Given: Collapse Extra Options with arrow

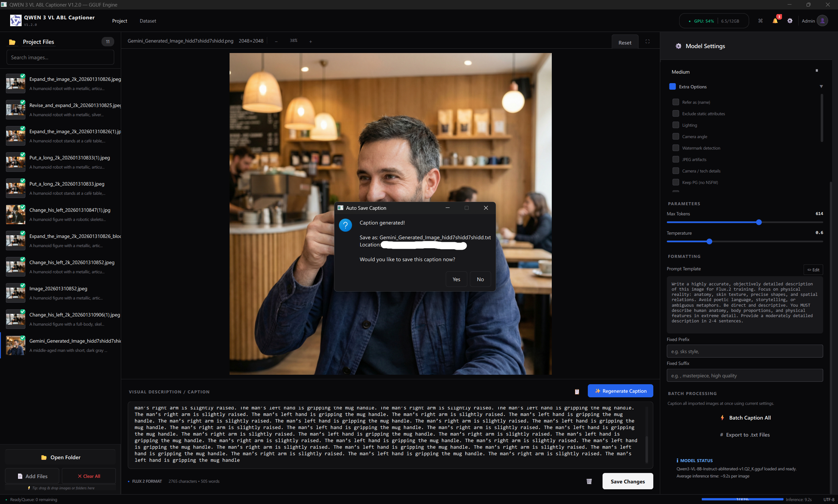Looking at the screenshot, I should click(821, 86).
